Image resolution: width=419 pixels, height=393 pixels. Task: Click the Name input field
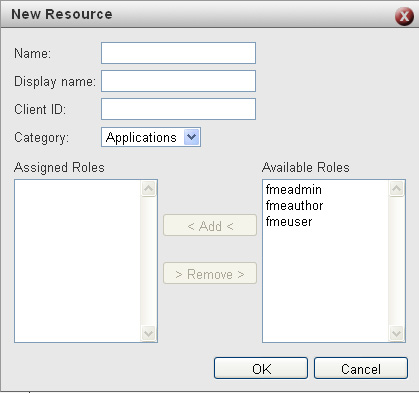178,53
